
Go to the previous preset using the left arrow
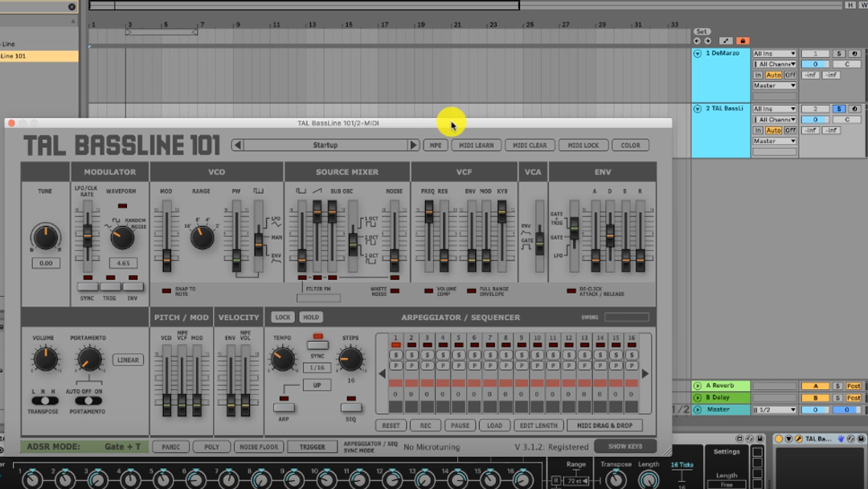[237, 146]
